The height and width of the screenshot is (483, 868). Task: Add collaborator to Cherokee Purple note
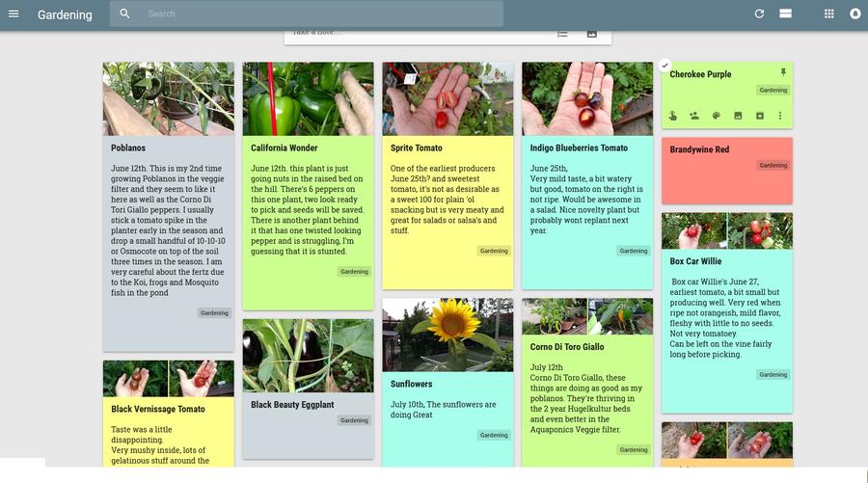pos(694,116)
